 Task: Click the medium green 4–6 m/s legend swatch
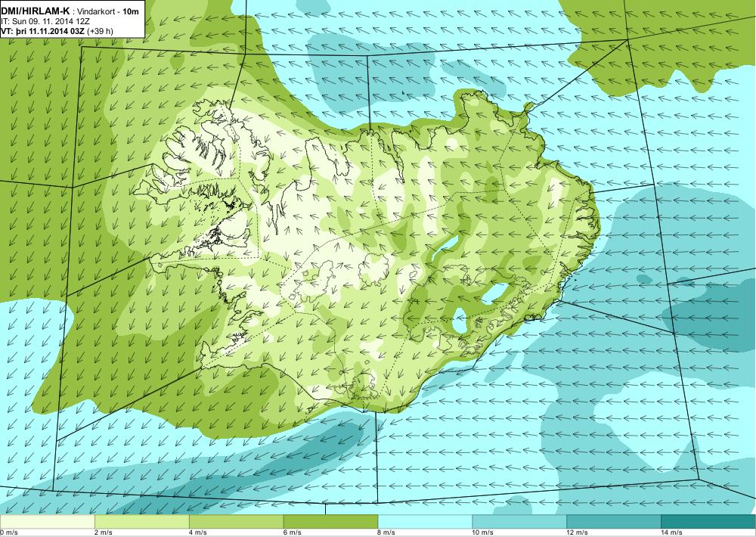(x=236, y=522)
